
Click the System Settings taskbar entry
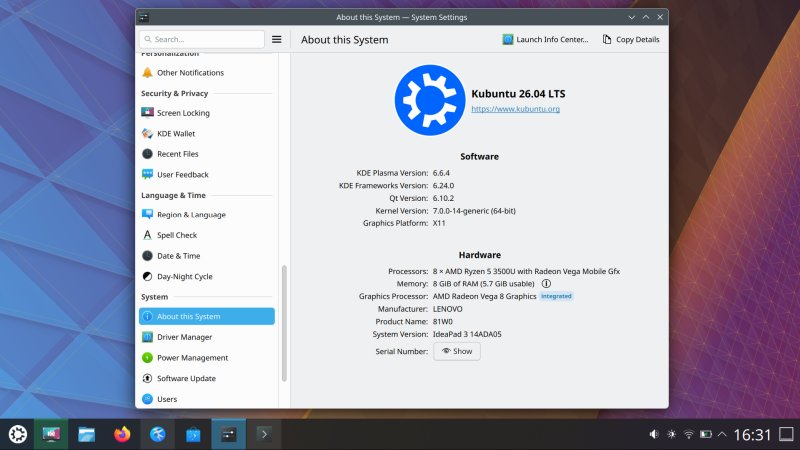[x=229, y=434]
